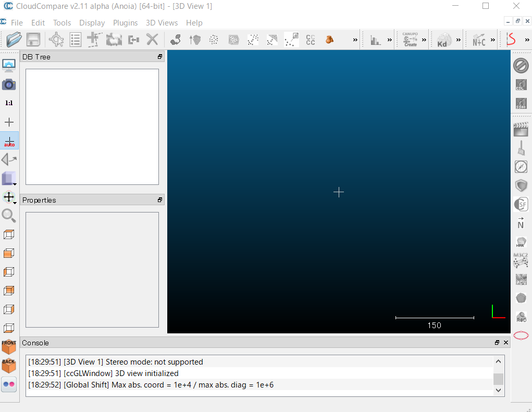This screenshot has width=532, height=412.
Task: Expand overflow chevron next to N+C icon
Action: coord(492,40)
